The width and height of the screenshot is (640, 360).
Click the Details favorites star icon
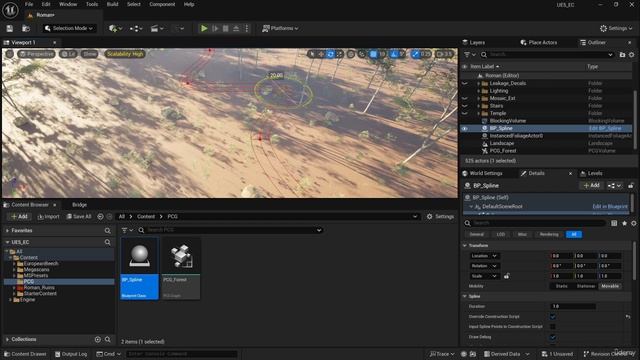[x=624, y=223]
